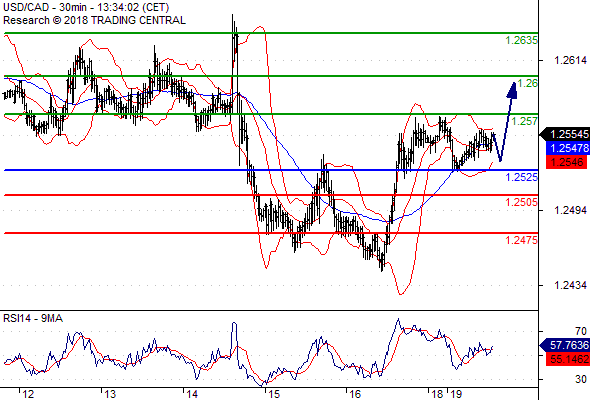This screenshot has width=590, height=400.
Task: Click the RSI axis level 30
Action: tap(581, 379)
